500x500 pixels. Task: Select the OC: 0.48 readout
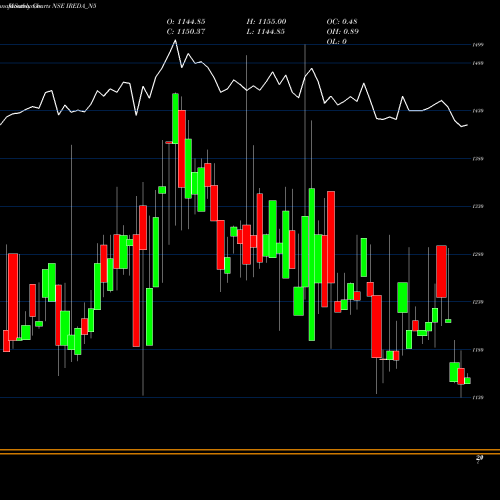pos(342,22)
